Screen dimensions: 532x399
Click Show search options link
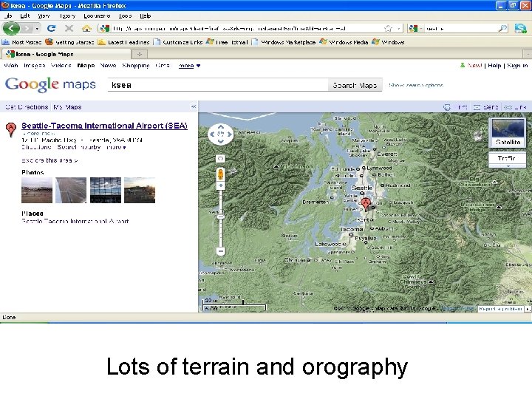pyautogui.click(x=416, y=85)
